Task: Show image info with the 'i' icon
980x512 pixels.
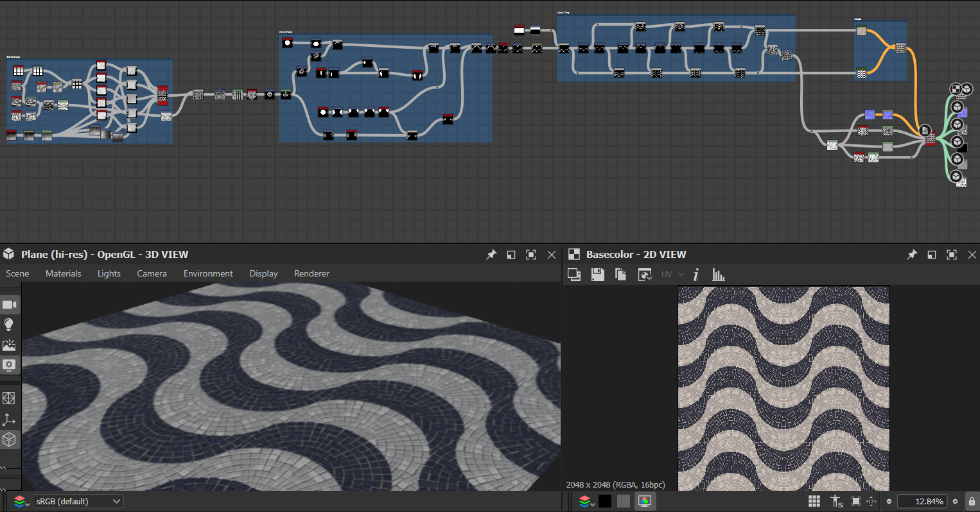Action: click(696, 275)
